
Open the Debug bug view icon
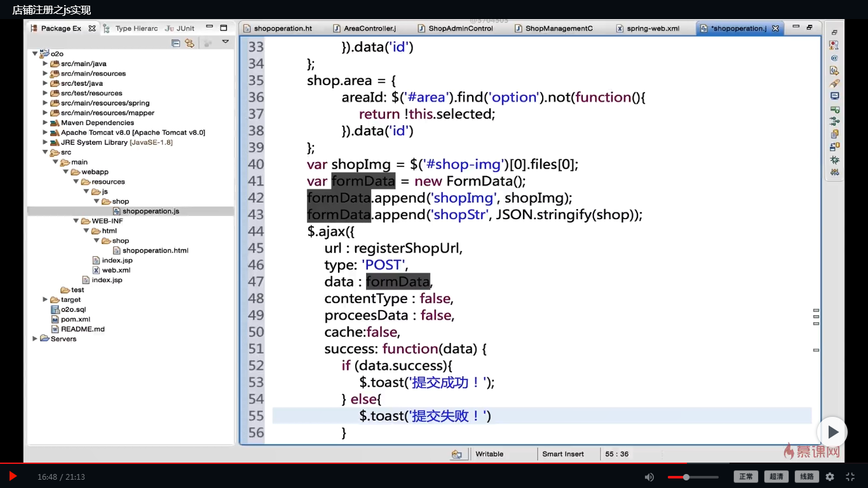(x=834, y=159)
